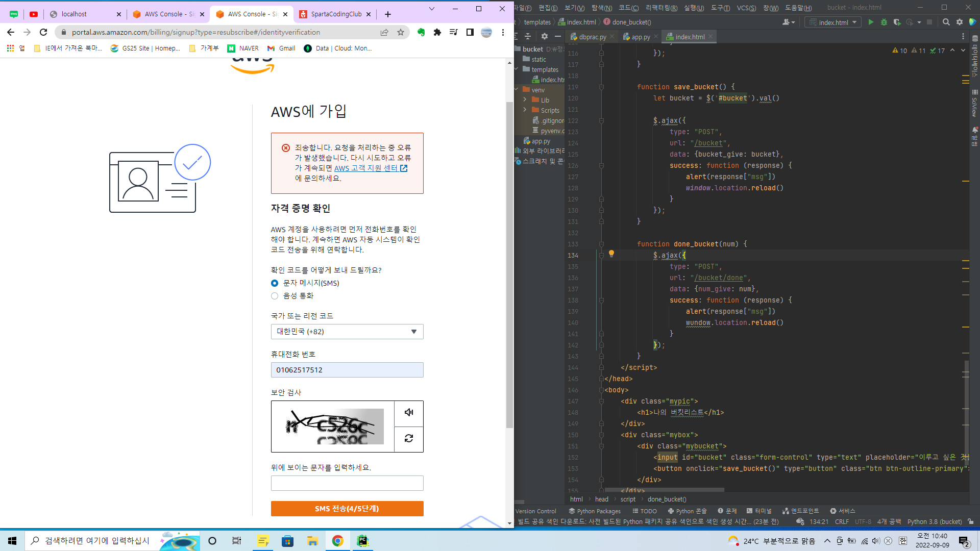This screenshot has height=551, width=980.
Task: Open Sticky Notes app in the taskbar
Action: click(263, 541)
